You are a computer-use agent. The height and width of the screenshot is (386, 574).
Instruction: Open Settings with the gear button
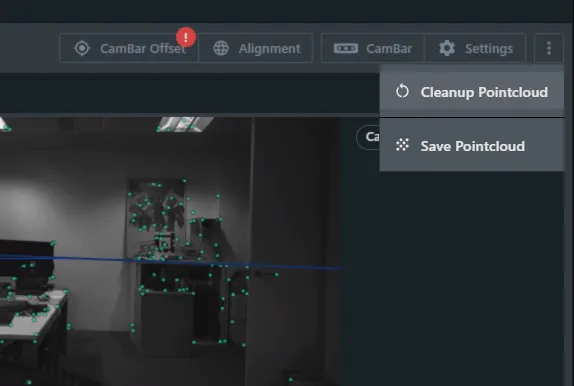point(475,48)
